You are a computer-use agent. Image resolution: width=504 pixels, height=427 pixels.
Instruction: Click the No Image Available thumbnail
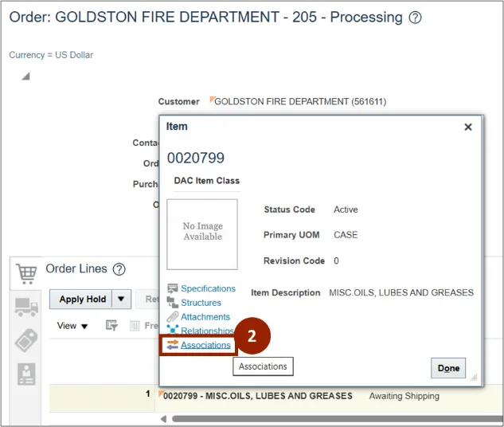click(x=202, y=234)
